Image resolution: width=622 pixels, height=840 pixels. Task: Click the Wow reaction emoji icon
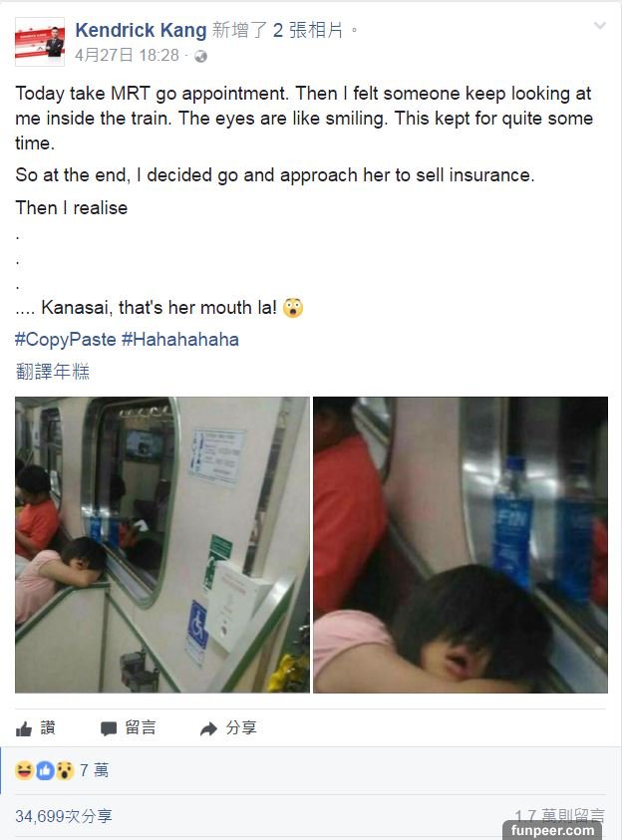(x=65, y=770)
